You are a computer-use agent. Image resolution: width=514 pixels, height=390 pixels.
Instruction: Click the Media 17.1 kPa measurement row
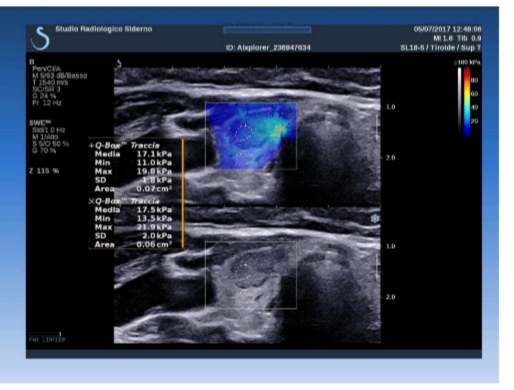133,154
